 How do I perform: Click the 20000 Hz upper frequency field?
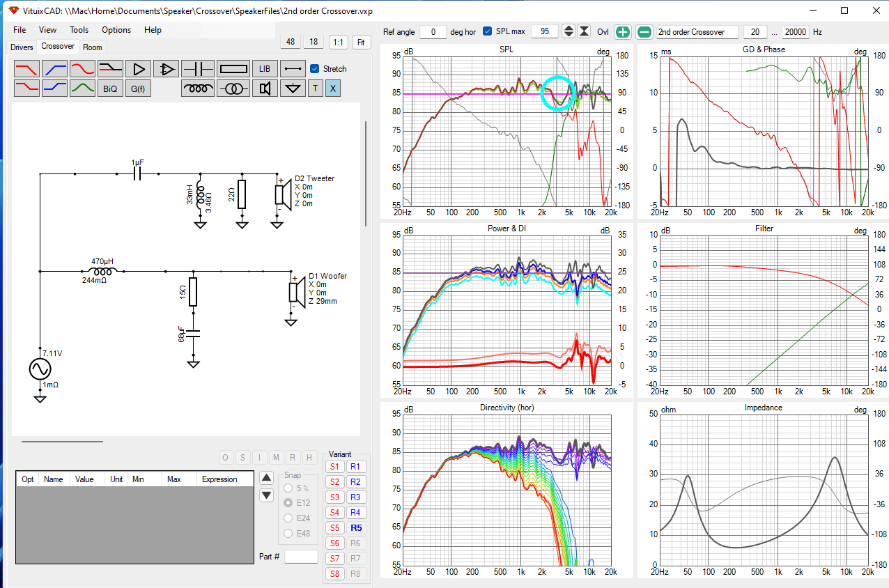pos(795,32)
